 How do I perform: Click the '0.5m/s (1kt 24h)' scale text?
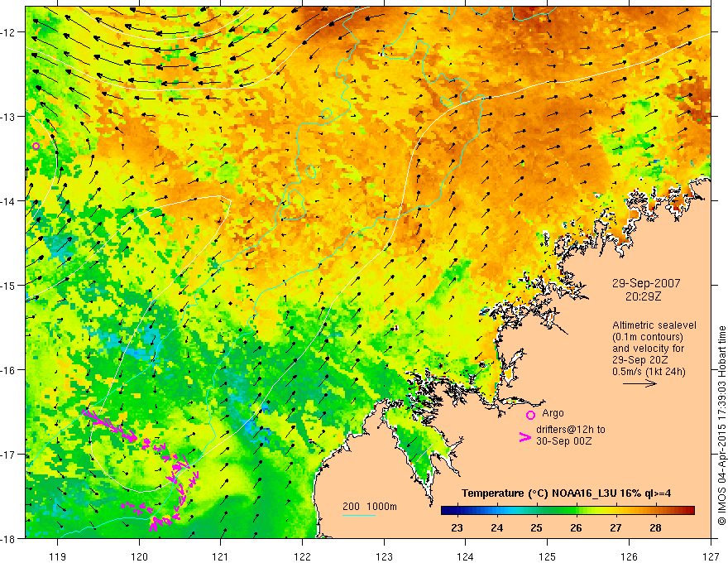pyautogui.click(x=649, y=372)
